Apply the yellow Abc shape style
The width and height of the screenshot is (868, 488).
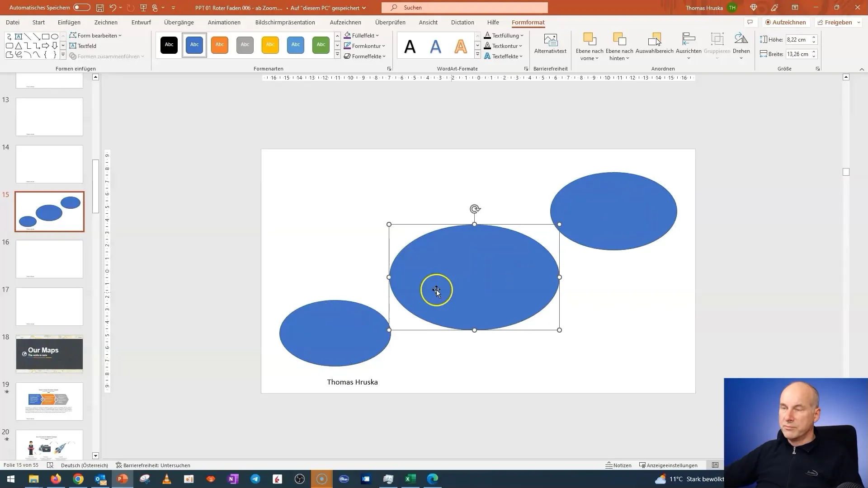tap(270, 45)
